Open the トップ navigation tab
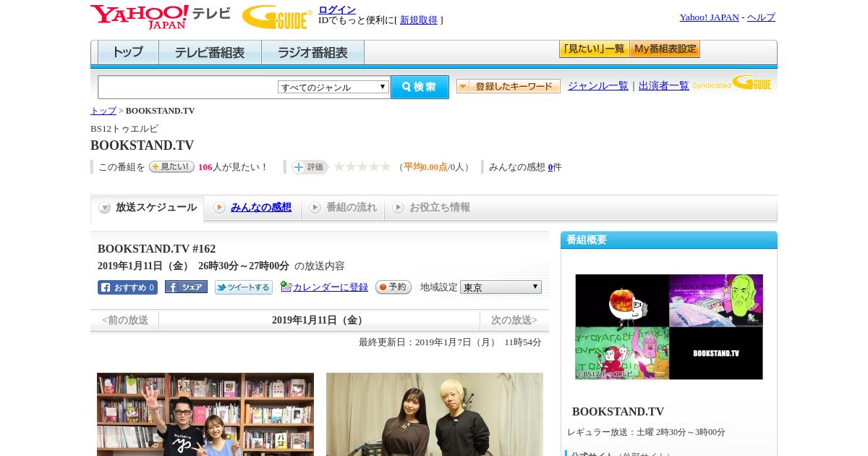This screenshot has height=456, width=868. (x=128, y=53)
